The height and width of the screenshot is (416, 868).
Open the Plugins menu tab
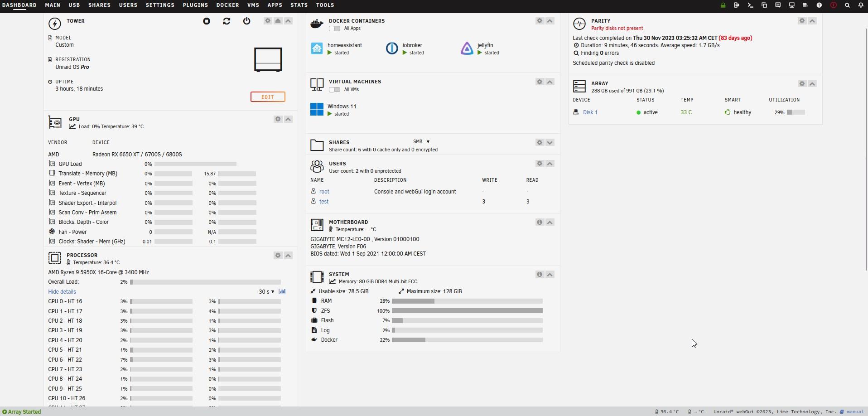point(195,5)
